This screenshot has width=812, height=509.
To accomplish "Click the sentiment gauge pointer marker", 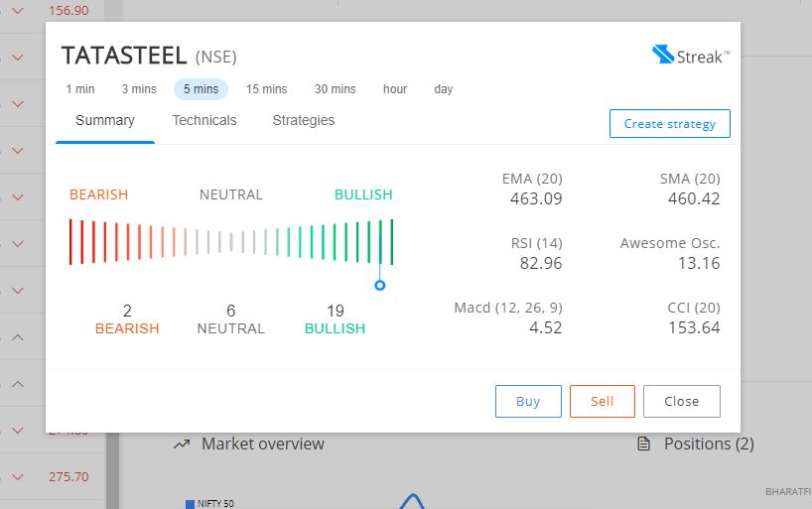I will (x=379, y=286).
